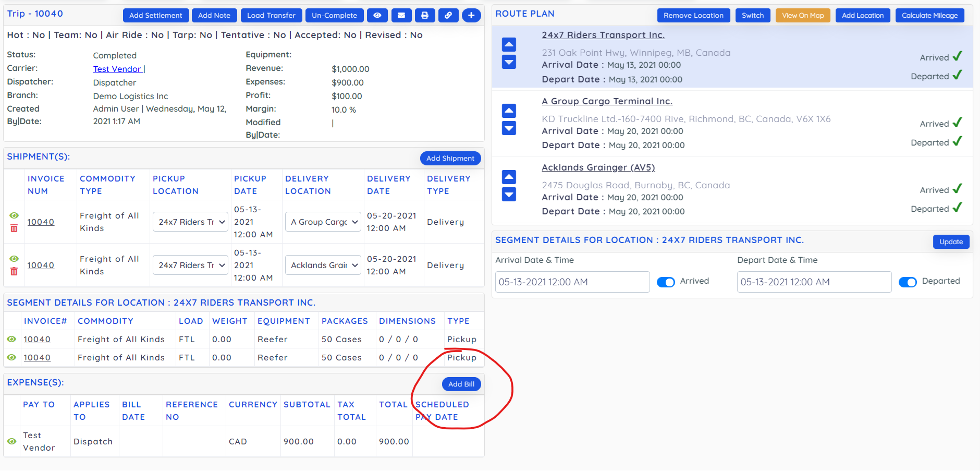The height and width of the screenshot is (471, 980).
Task: View Test Vendor expense via eye icon
Action: pyautogui.click(x=11, y=441)
